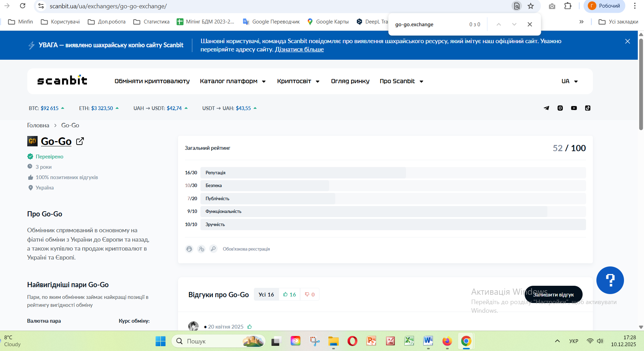Open Scanbit's TikTok icon

coord(588,108)
